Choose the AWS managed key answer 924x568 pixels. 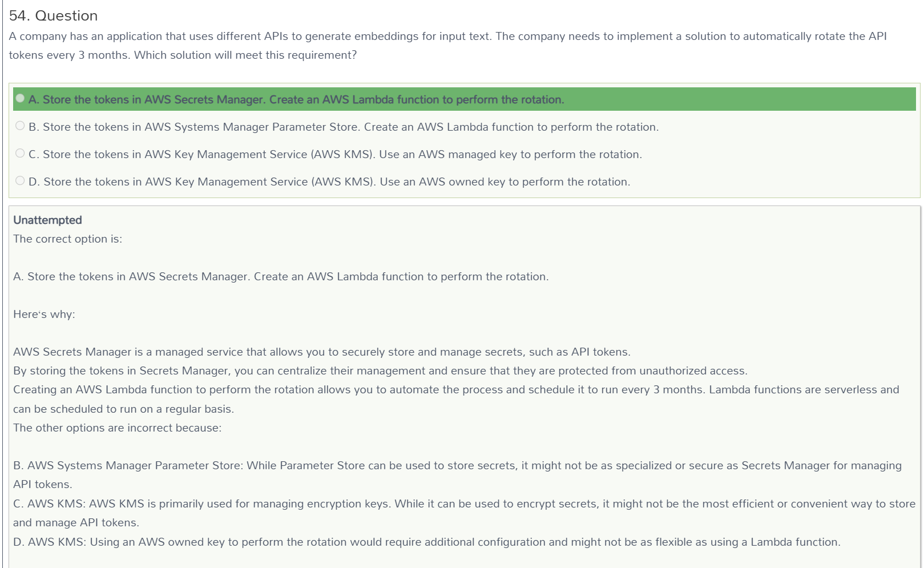(335, 154)
